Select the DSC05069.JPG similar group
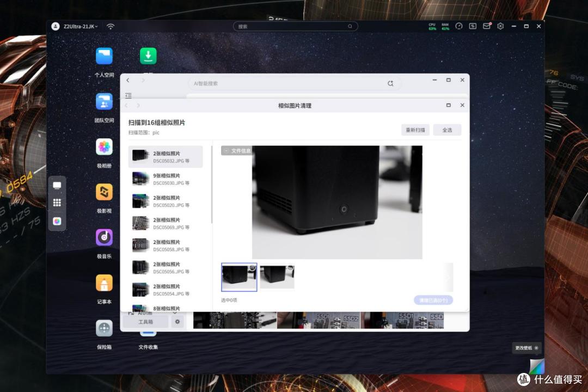Image resolution: width=588 pixels, height=392 pixels. click(x=166, y=223)
